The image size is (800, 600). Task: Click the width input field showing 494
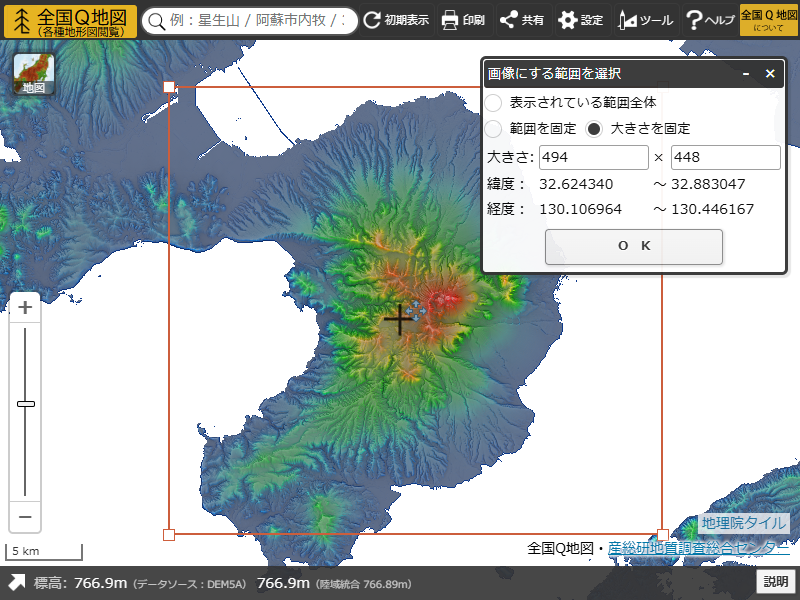[x=594, y=158]
